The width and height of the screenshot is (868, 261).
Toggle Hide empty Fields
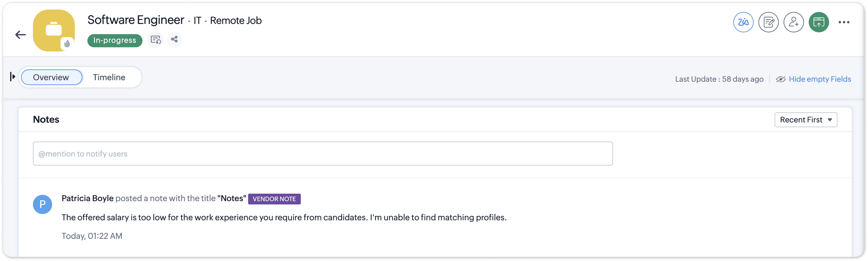coord(813,79)
